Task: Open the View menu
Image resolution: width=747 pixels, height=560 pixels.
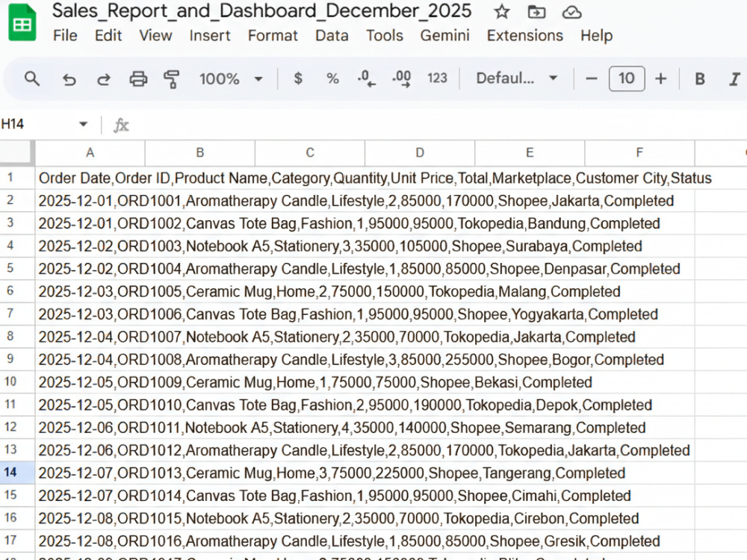Action: (155, 35)
